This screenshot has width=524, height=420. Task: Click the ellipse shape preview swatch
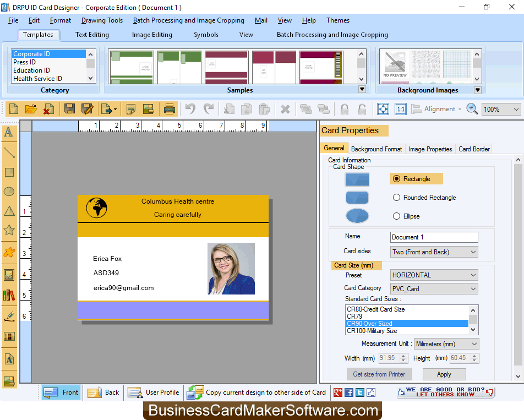(357, 216)
